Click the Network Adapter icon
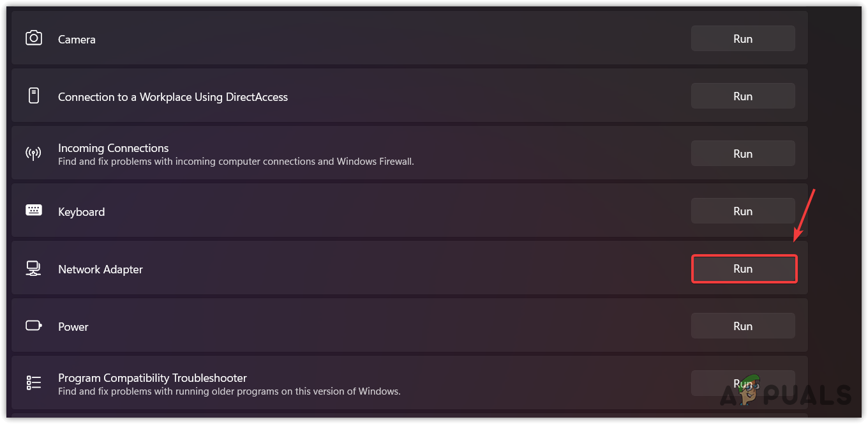Screen dimensions: 868x424 click(33, 269)
